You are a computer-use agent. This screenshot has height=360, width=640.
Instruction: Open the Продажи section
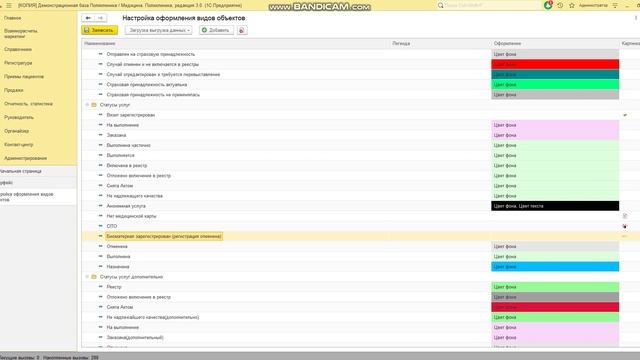14,90
